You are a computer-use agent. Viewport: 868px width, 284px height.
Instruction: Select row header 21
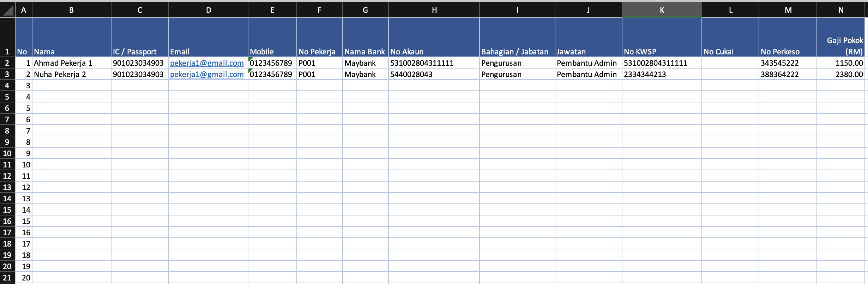[x=7, y=278]
